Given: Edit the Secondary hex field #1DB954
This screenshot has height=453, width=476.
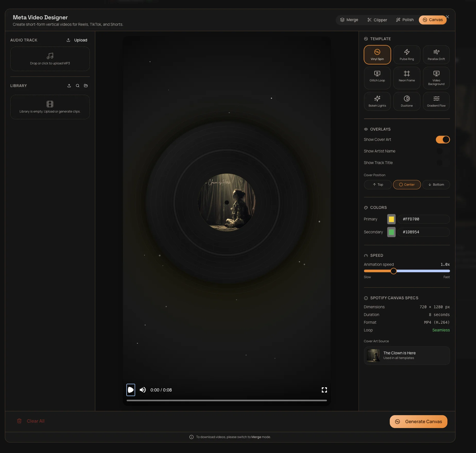Looking at the screenshot, I should 424,232.
